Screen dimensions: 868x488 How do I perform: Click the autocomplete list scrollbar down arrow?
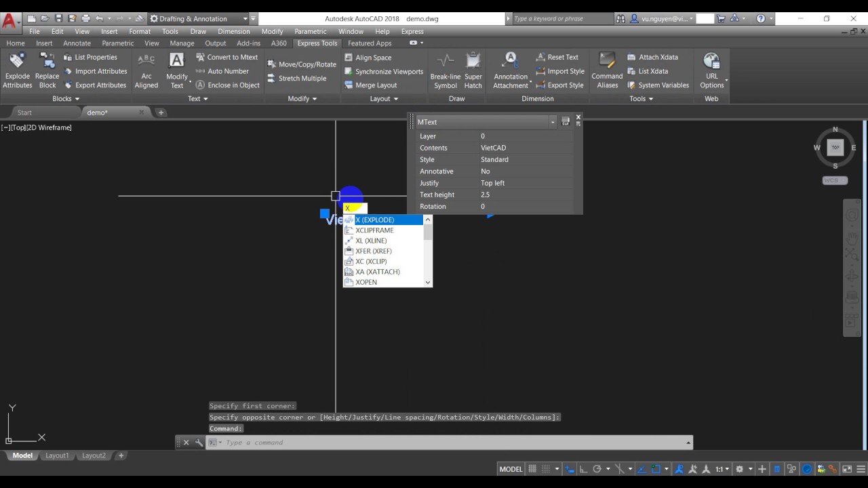(428, 282)
